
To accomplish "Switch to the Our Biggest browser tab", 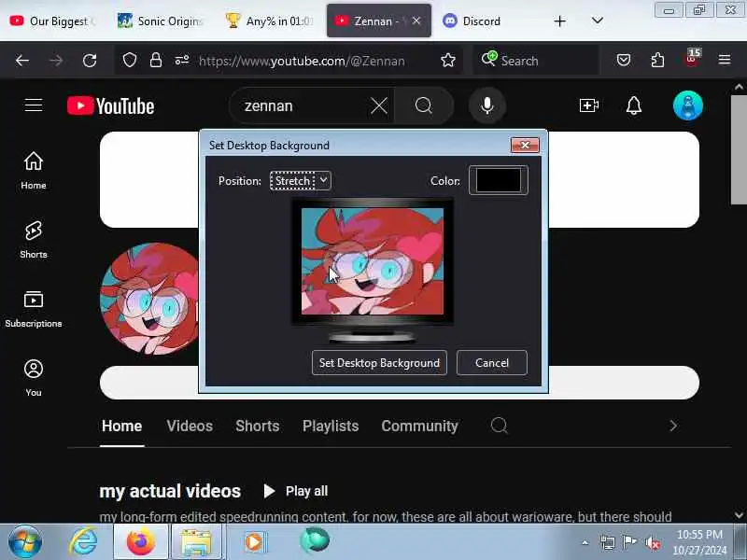I will pos(53,21).
